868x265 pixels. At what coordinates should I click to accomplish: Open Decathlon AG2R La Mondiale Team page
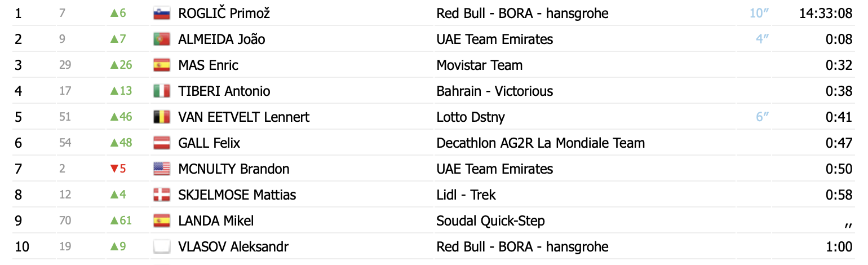541,143
